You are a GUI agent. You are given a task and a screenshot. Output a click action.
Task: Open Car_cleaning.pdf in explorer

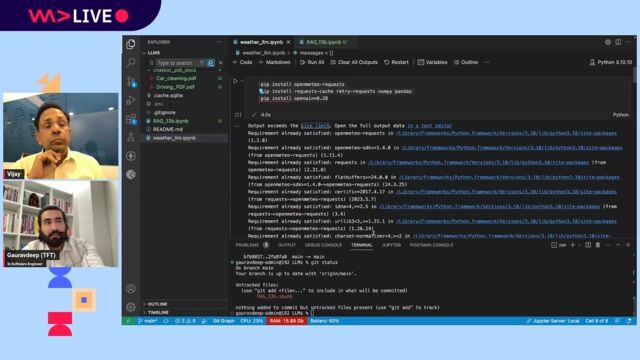[x=176, y=78]
